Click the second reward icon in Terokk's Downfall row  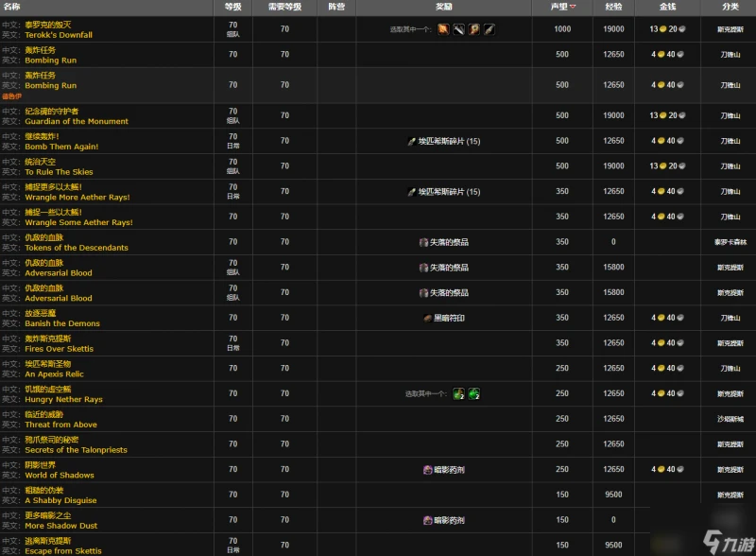[x=458, y=29]
